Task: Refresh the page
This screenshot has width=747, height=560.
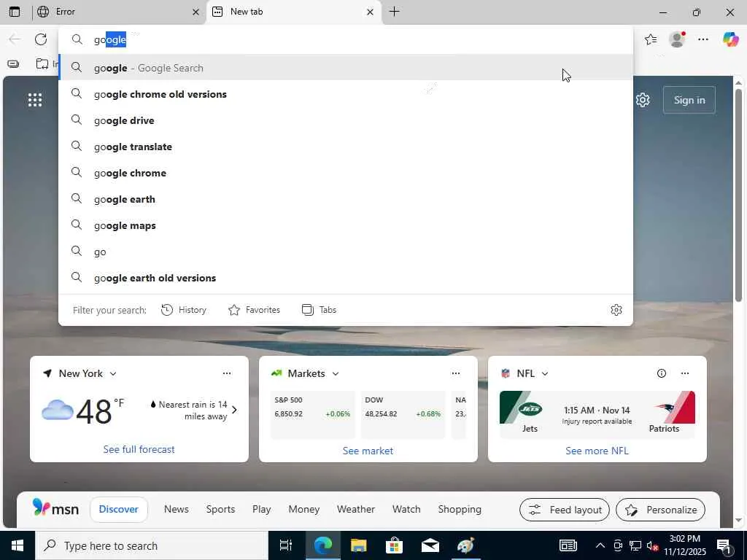Action: (41, 39)
